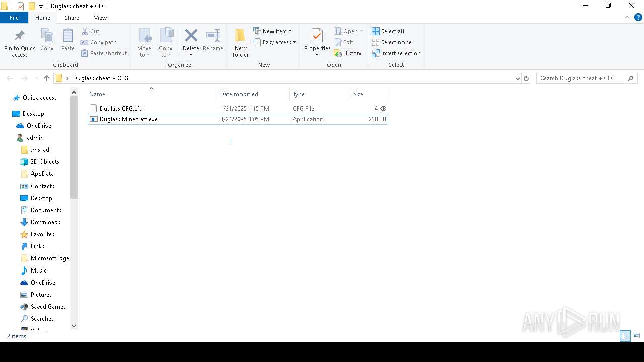Select the Duglass CFG.cfg file
This screenshot has height=362, width=644.
point(237,108)
